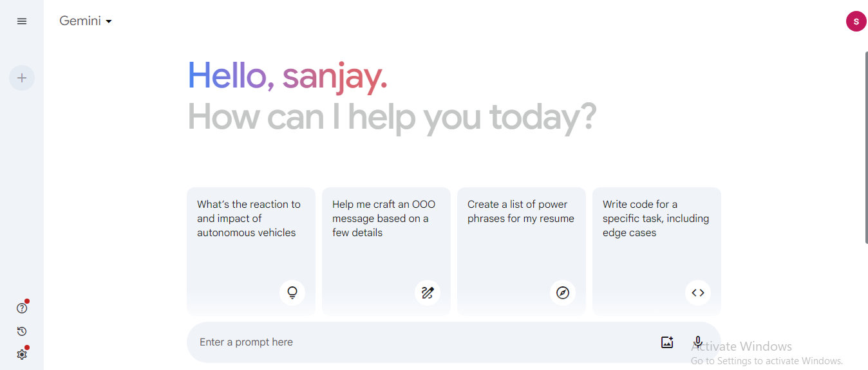Open the Activity history icon
Viewport: 868px width, 370px height.
pos(22,331)
